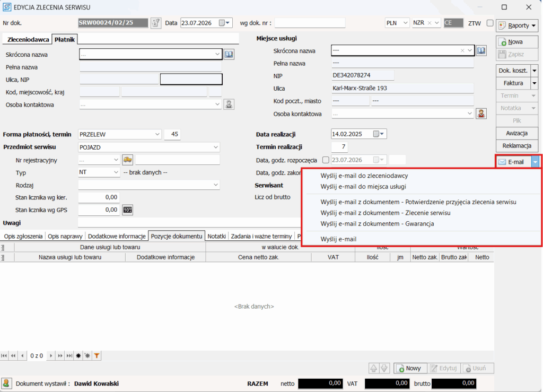The height and width of the screenshot is (392, 543).
Task: Open Przedmiot serwisu POJAZD dropdown
Action: point(216,147)
